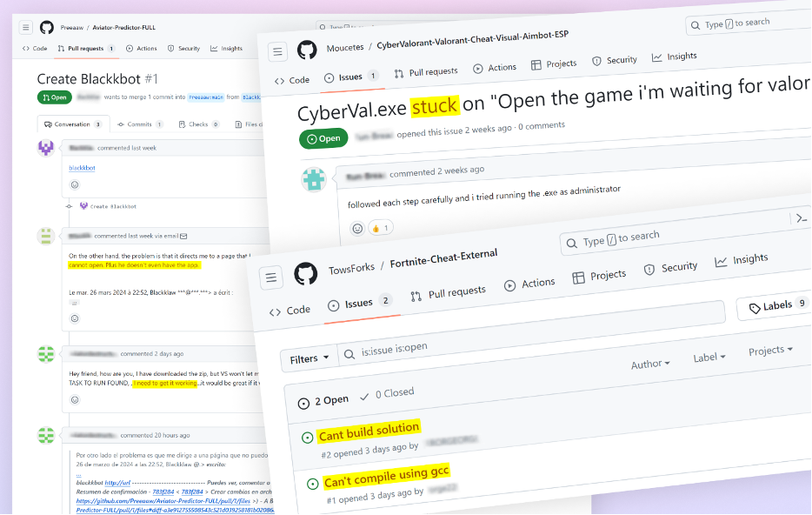Viewport: 812px width, 515px height.
Task: Click the blackkbot link in first comment
Action: coord(82,168)
